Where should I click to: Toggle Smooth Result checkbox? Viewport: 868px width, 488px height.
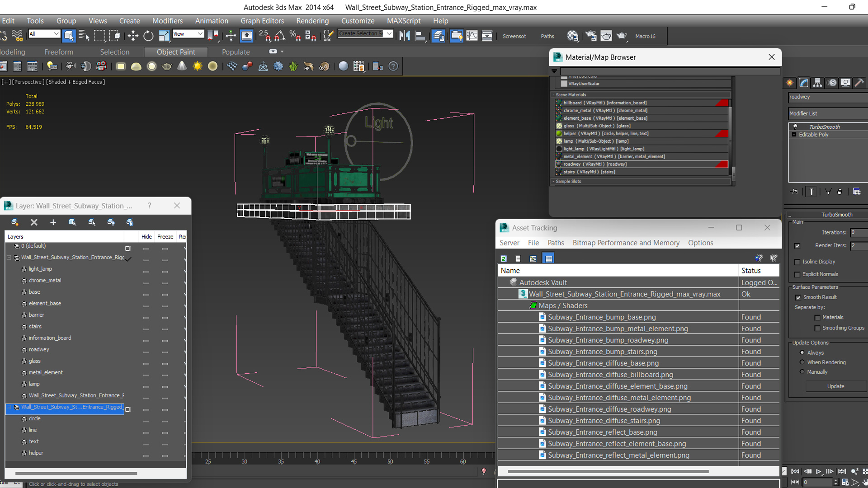pos(798,297)
